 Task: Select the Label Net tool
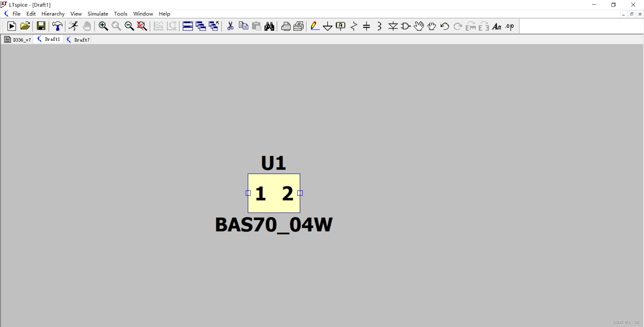click(x=340, y=26)
